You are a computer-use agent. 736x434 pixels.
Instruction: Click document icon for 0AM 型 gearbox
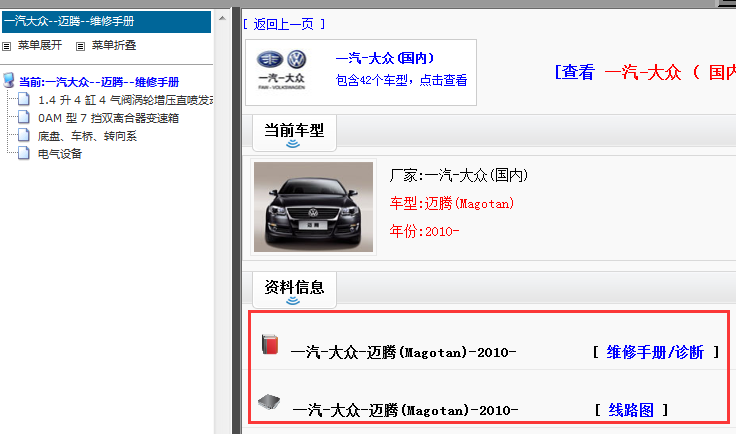(23, 117)
